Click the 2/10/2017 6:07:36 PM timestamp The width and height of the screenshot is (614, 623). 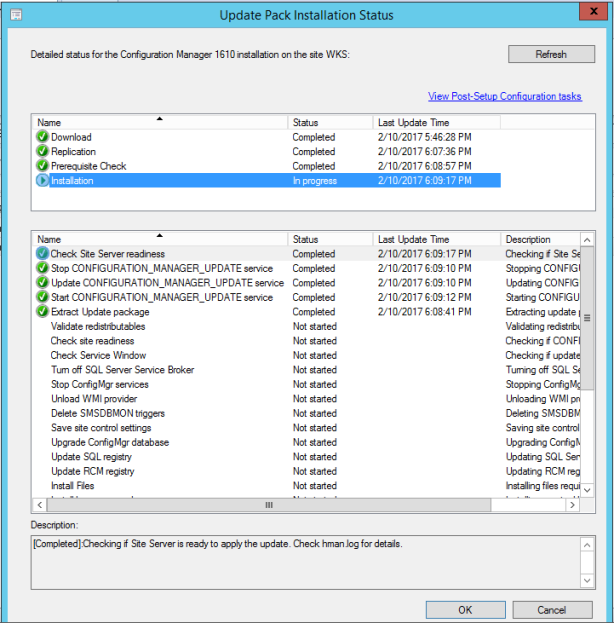[424, 151]
